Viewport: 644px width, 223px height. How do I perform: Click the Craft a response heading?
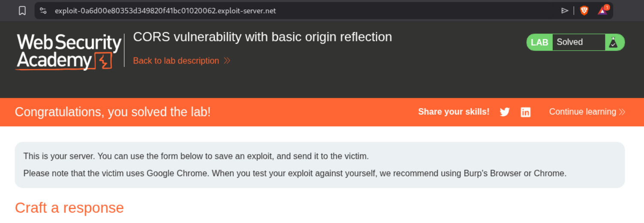pos(69,208)
